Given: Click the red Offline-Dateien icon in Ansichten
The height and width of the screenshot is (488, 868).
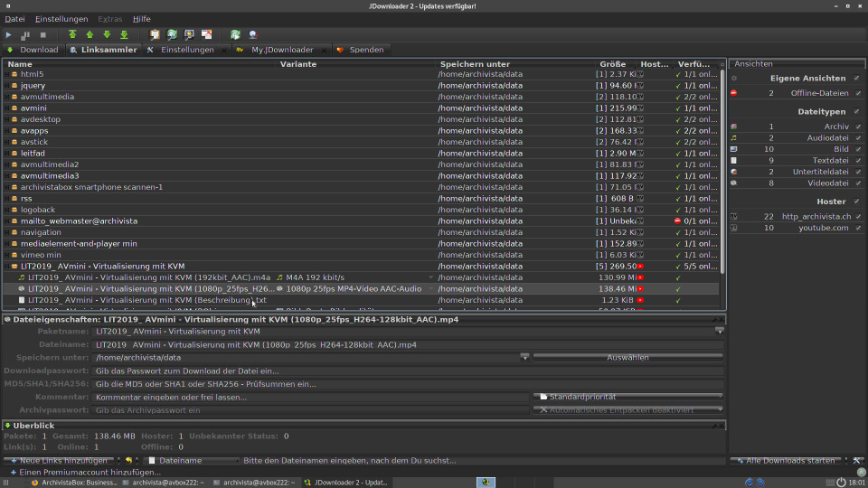Looking at the screenshot, I should (733, 93).
